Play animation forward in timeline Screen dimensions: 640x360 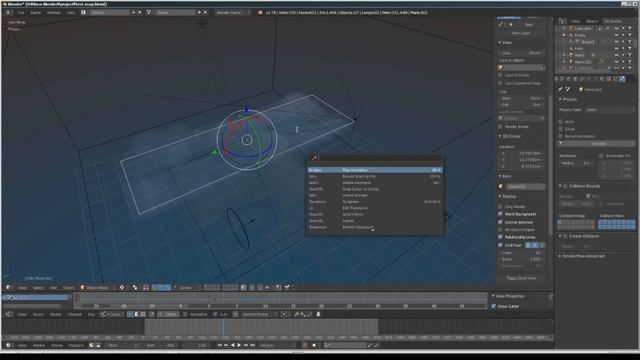(239, 345)
